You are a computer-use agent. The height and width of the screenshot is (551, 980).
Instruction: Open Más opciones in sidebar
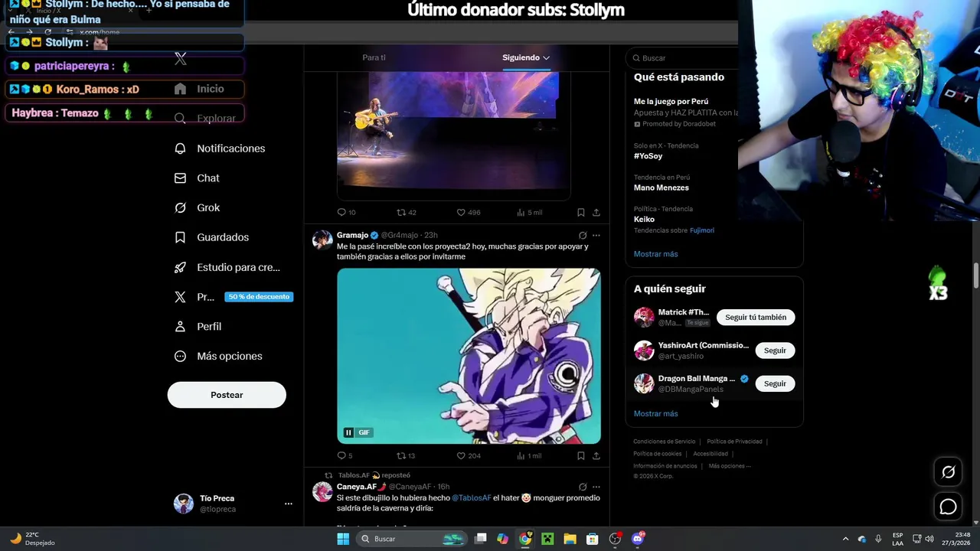pos(218,356)
